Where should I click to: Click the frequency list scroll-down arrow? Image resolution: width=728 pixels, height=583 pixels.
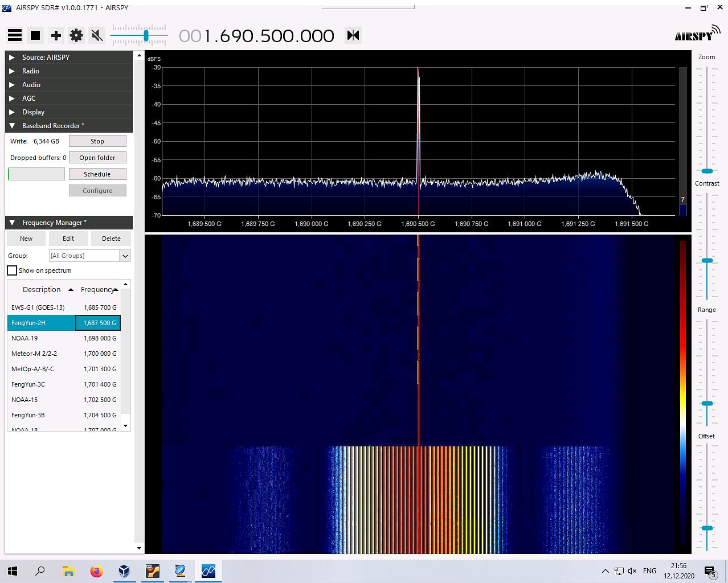coord(126,426)
